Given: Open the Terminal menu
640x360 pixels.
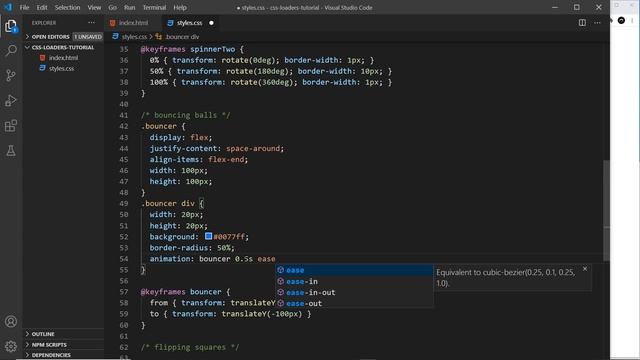Looking at the screenshot, I should tap(154, 7).
